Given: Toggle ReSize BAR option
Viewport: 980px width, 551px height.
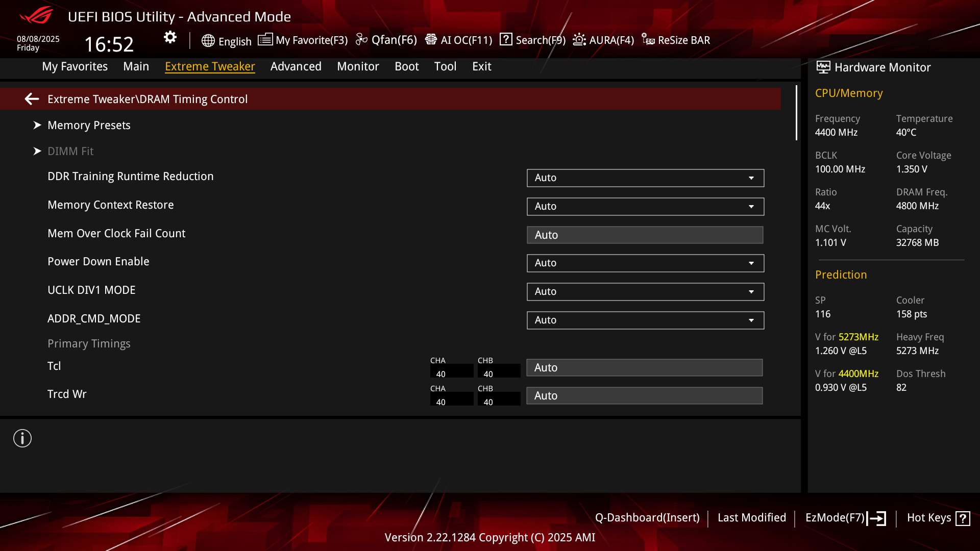Looking at the screenshot, I should [x=676, y=40].
